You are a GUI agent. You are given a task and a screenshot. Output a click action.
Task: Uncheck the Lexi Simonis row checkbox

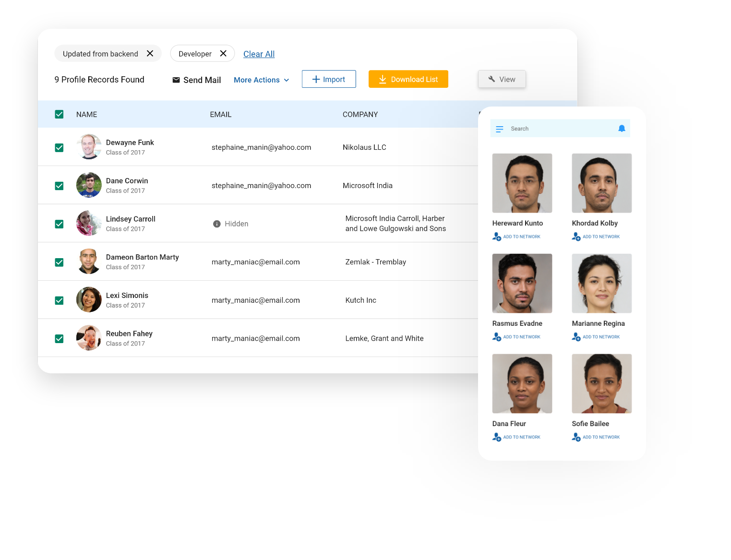(x=59, y=300)
